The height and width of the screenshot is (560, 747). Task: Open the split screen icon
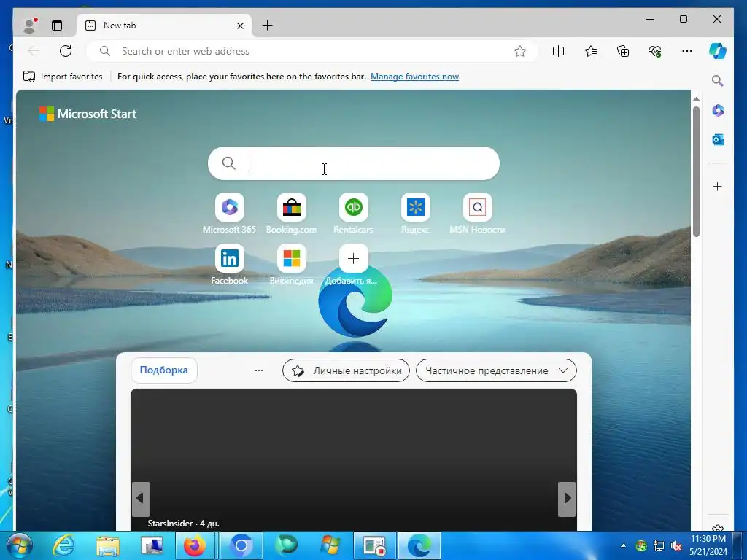tap(558, 51)
